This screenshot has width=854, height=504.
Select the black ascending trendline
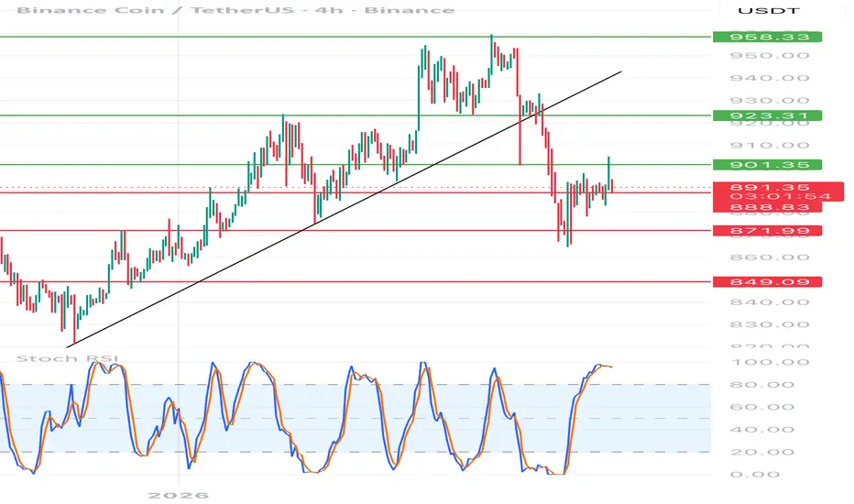[343, 209]
